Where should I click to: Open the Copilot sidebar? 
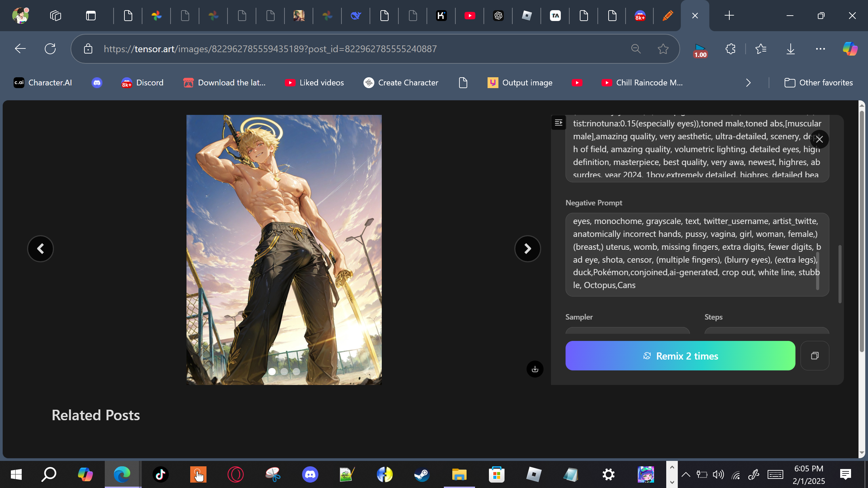coord(850,49)
